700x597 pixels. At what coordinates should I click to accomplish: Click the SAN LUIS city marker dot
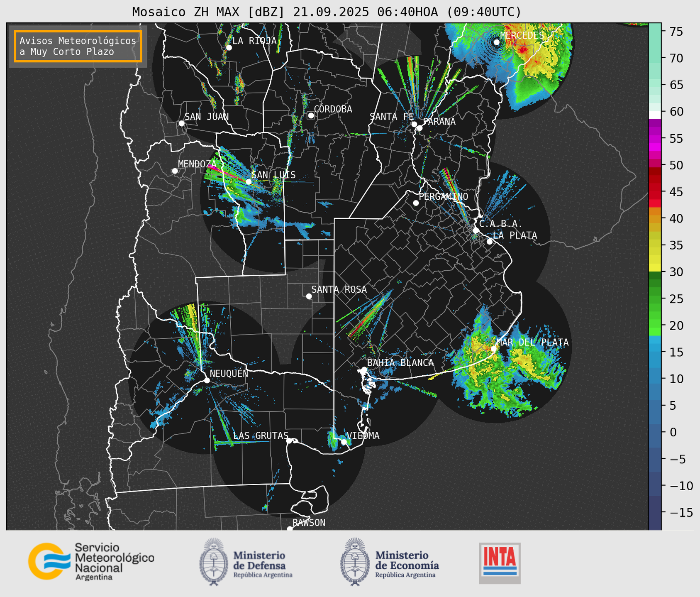pos(249,182)
